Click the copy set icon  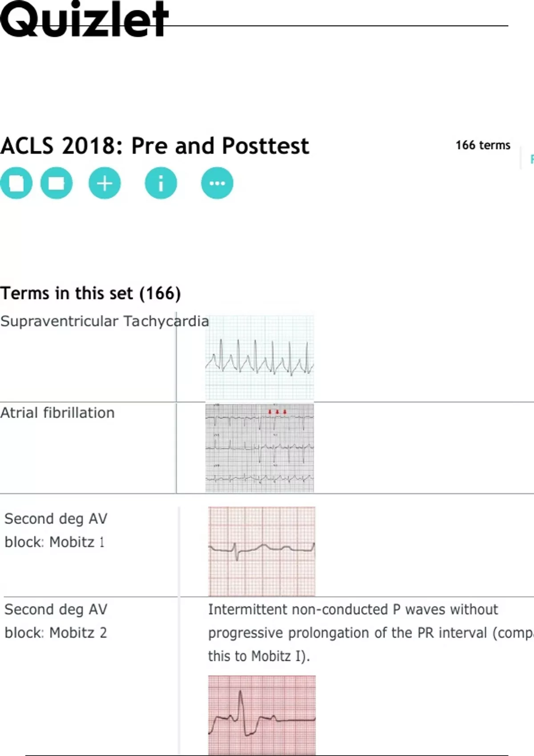coord(16,183)
